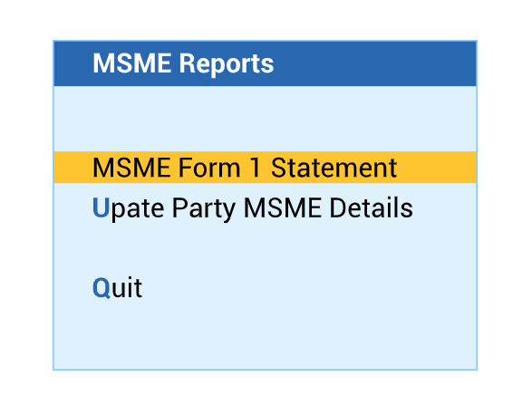
Task: Choose the yellow highlighted menu entry
Action: click(x=265, y=168)
